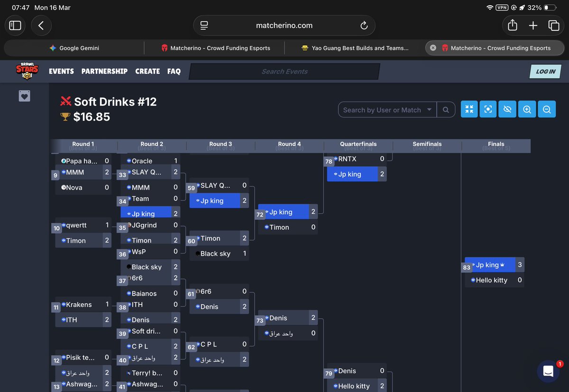Viewport: 569px width, 392px height.
Task: Tap the Wi-Fi status icon
Action: (489, 8)
